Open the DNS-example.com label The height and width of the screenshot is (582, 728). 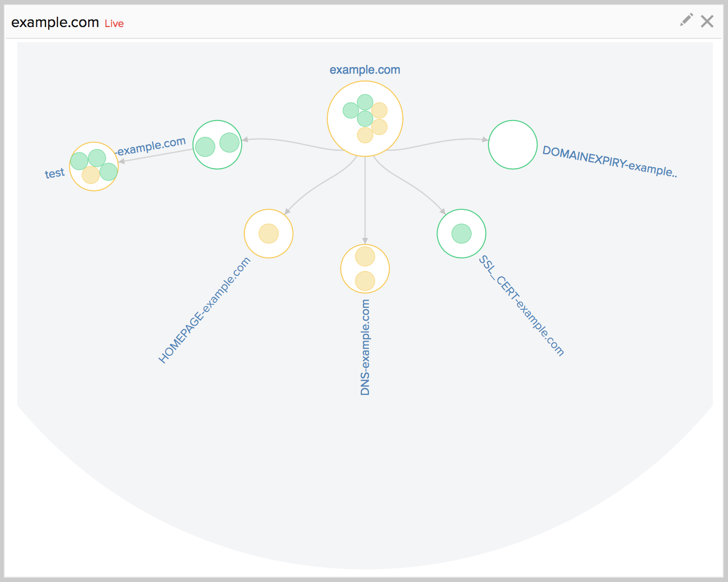point(365,347)
